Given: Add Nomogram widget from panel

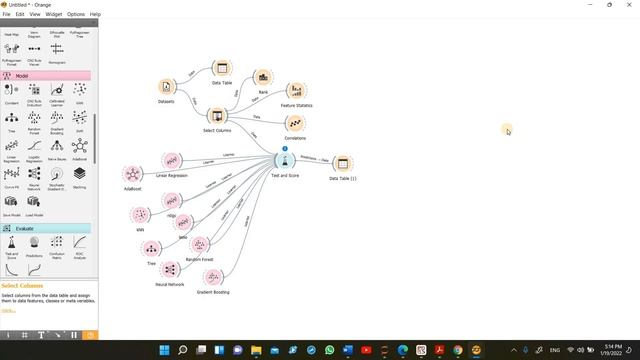Looking at the screenshot, I should point(57,53).
